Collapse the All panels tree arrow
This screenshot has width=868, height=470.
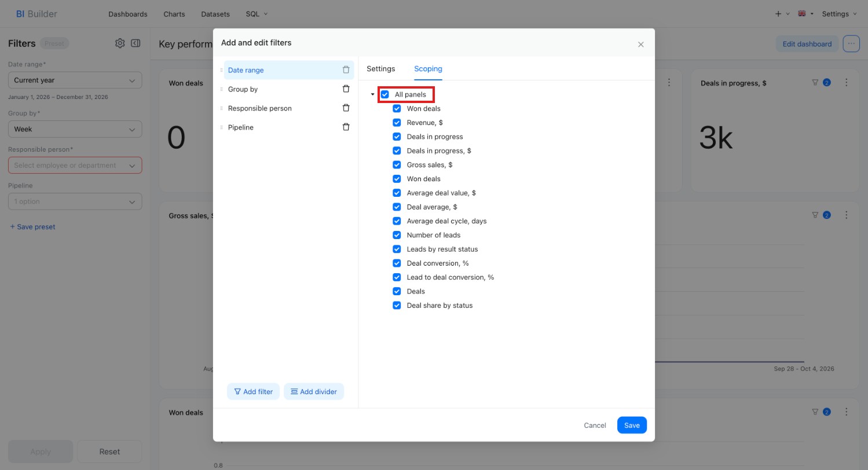pyautogui.click(x=372, y=94)
